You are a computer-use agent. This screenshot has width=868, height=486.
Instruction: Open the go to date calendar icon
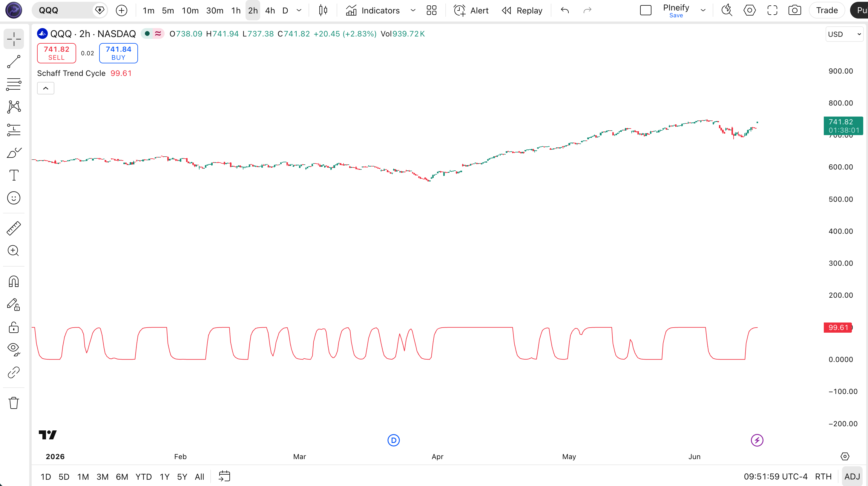pyautogui.click(x=224, y=476)
